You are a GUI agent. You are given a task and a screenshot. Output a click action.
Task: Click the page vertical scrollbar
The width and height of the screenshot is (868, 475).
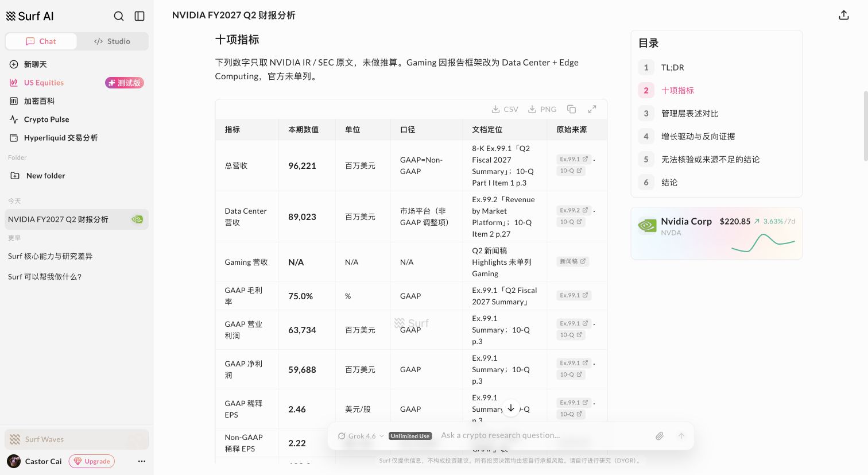pos(866,125)
